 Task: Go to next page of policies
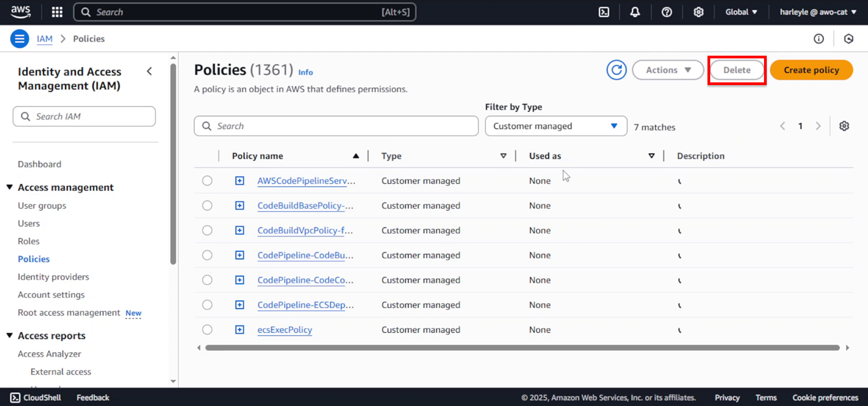click(x=818, y=126)
